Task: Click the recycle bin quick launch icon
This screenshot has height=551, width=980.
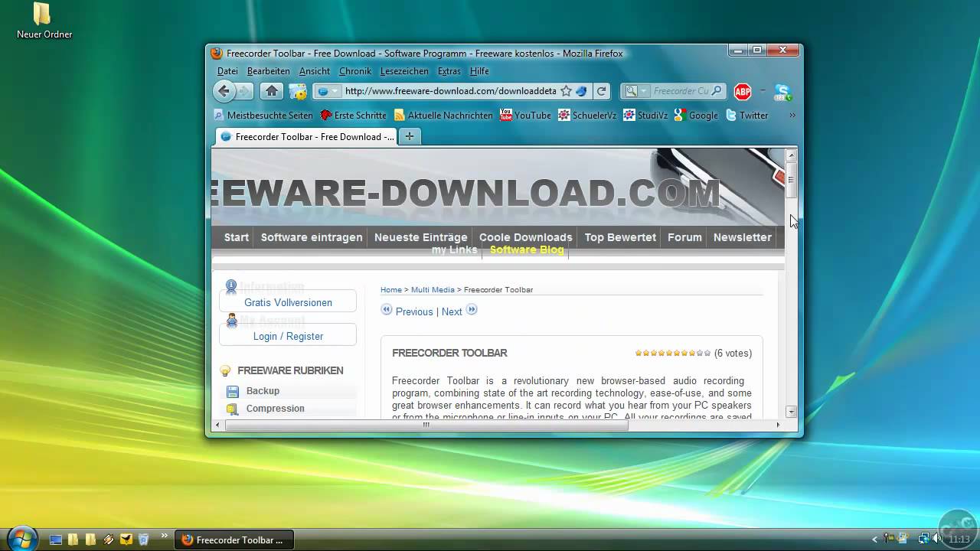Action: click(143, 539)
